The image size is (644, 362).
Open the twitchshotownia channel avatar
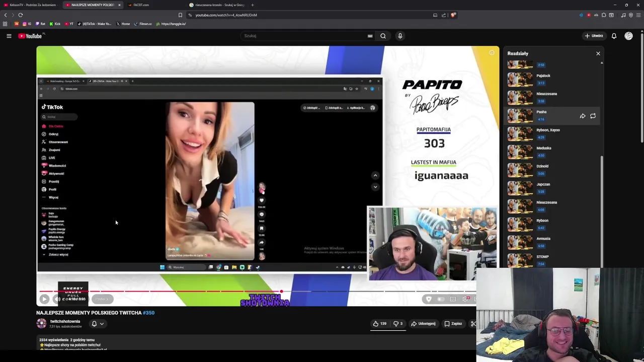[41, 324]
